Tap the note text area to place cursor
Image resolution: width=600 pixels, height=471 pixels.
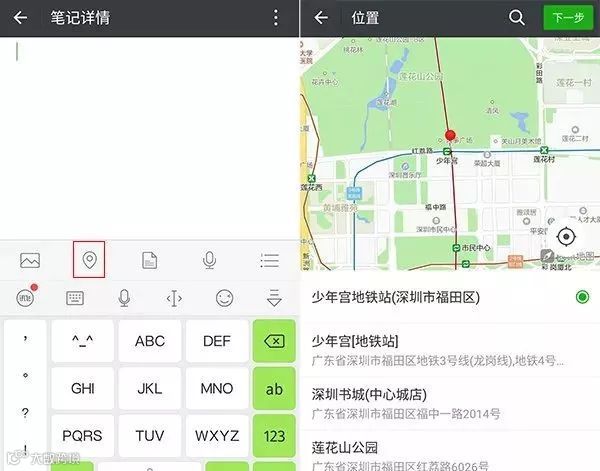coord(149,139)
